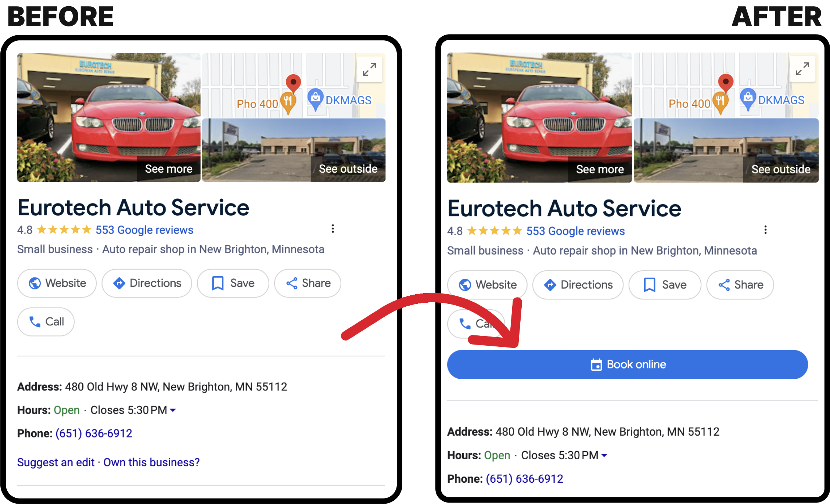This screenshot has width=830, height=504.
Task: Click Share button in right panel
Action: pos(740,285)
